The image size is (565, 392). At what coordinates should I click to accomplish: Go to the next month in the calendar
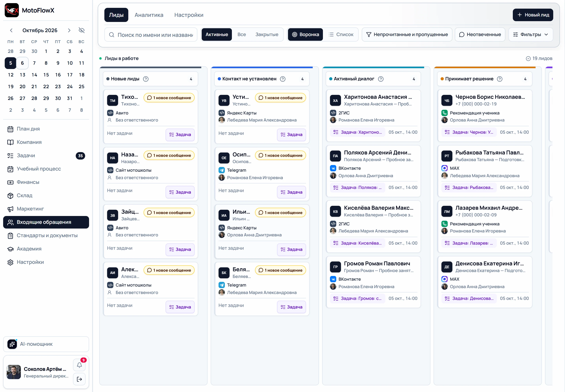click(x=69, y=30)
